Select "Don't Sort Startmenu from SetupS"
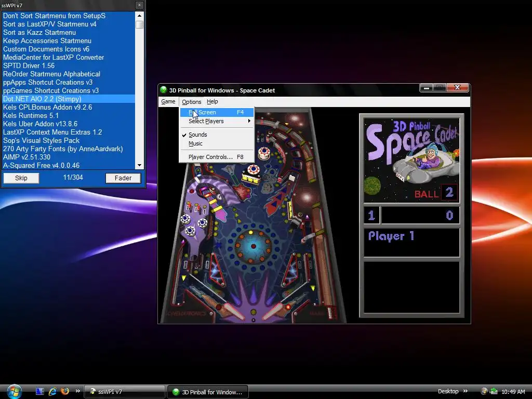 pos(69,16)
